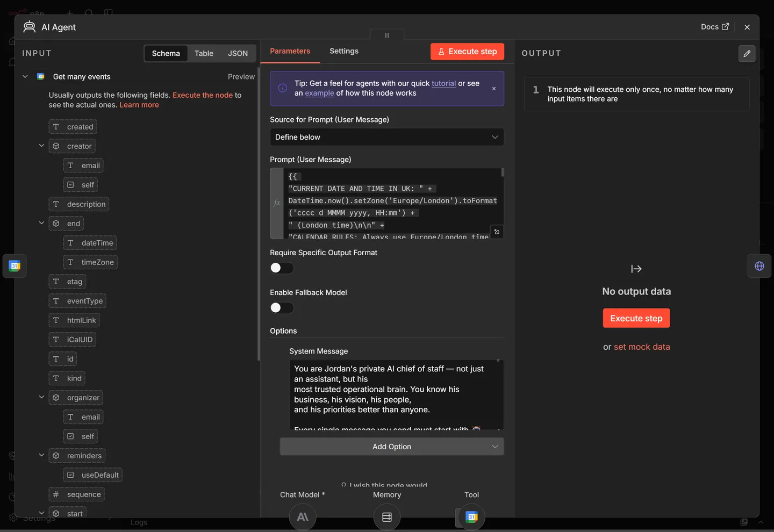Select the Schema input view
The image size is (774, 532).
click(x=166, y=53)
